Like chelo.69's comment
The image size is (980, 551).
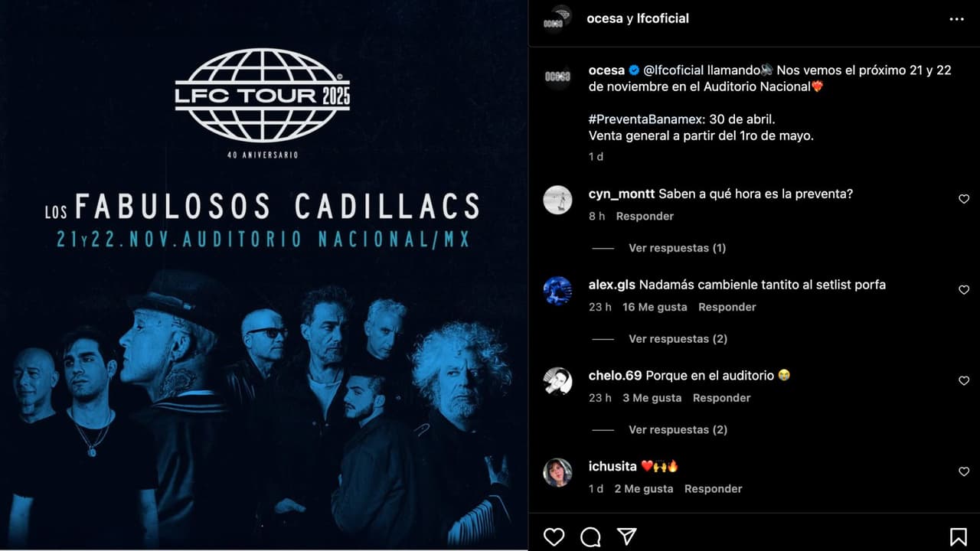964,381
